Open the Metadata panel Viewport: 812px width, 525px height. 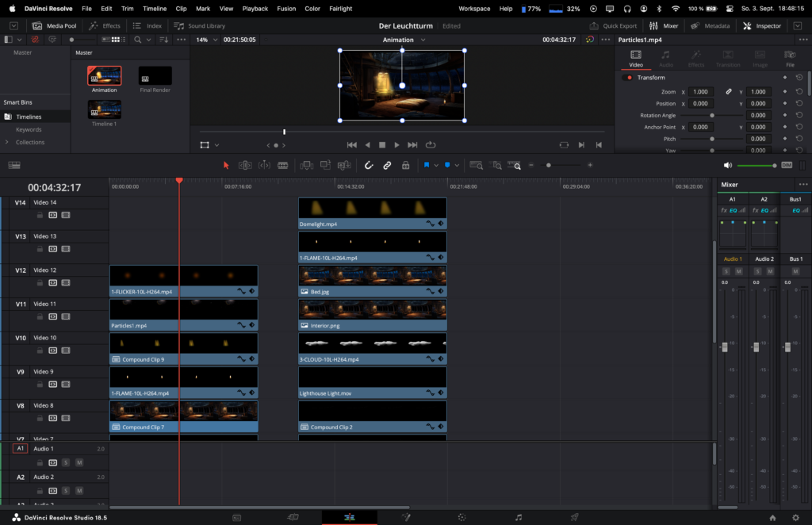(710, 26)
